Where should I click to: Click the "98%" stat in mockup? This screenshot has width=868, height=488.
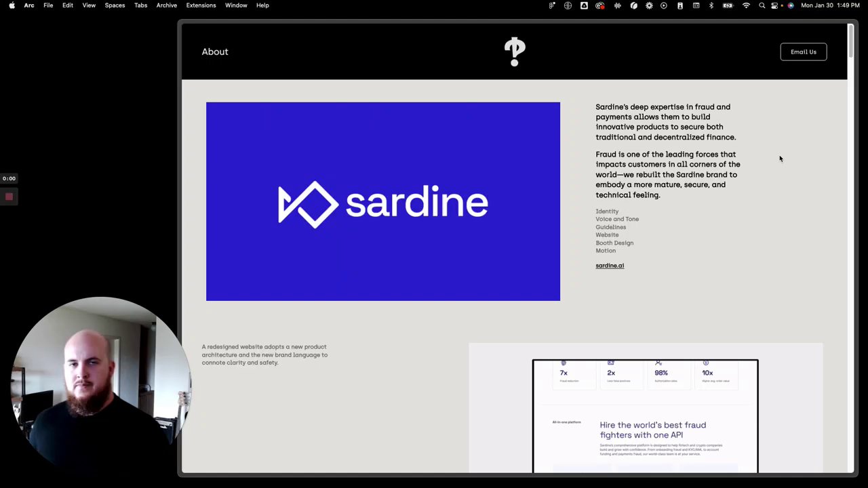pos(661,373)
